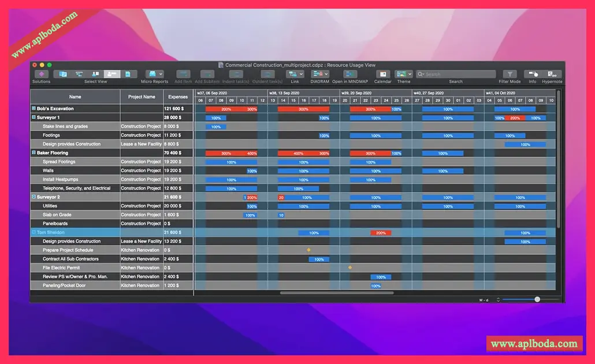Collapse the Surveyor 2 group
The width and height of the screenshot is (595, 364).
pos(34,196)
